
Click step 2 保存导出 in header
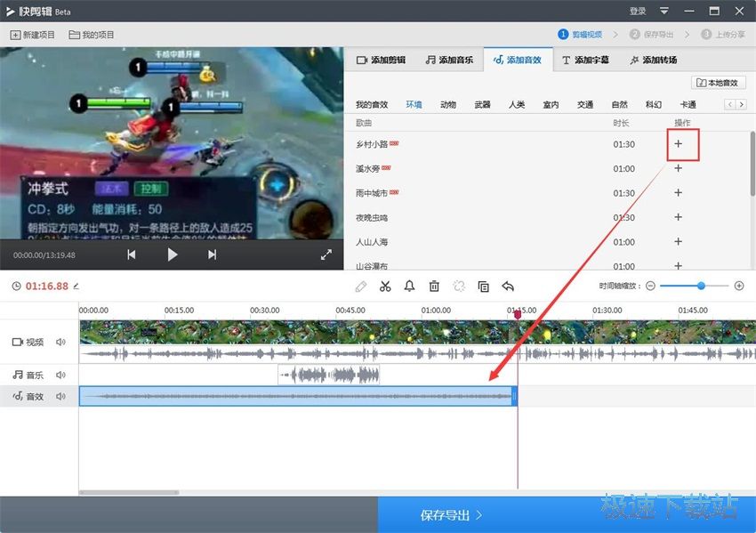pyautogui.click(x=651, y=34)
